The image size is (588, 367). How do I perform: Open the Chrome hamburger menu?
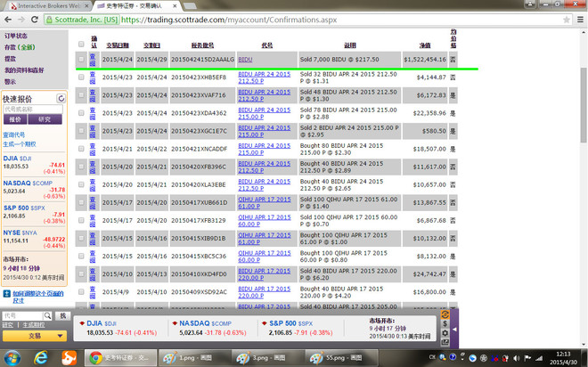pyautogui.click(x=580, y=20)
